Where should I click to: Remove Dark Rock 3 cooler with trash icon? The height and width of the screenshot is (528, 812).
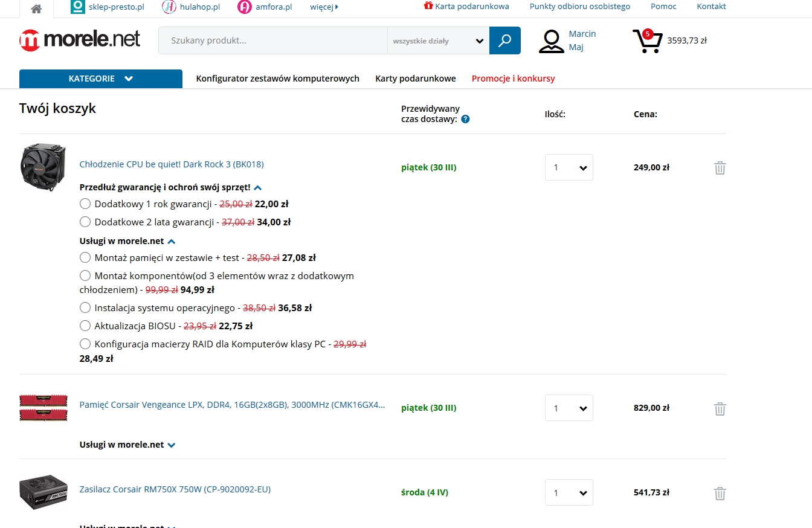coord(720,168)
